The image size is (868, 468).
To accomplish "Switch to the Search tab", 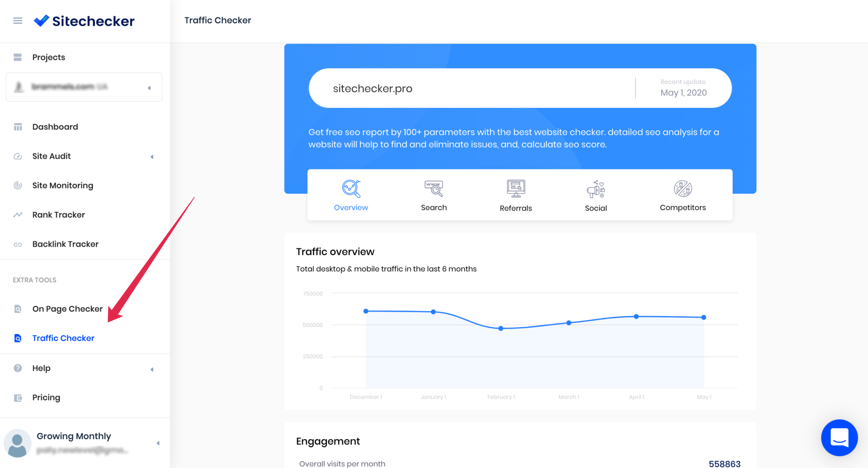I will pyautogui.click(x=434, y=195).
